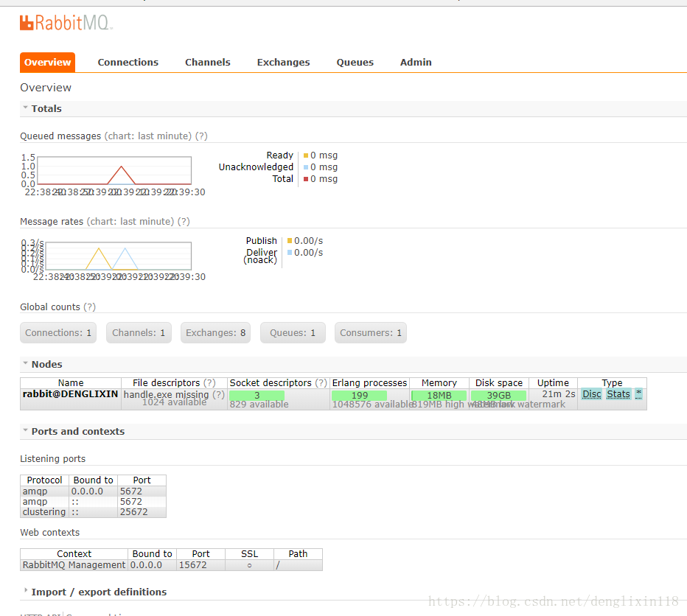This screenshot has width=687, height=616.
Task: Click the Web contexts heading
Action: pyautogui.click(x=50, y=533)
